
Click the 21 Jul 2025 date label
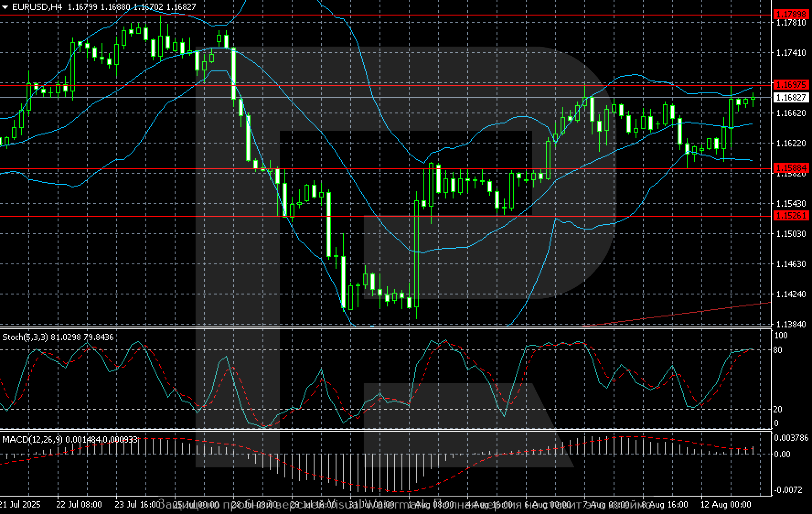(20, 504)
